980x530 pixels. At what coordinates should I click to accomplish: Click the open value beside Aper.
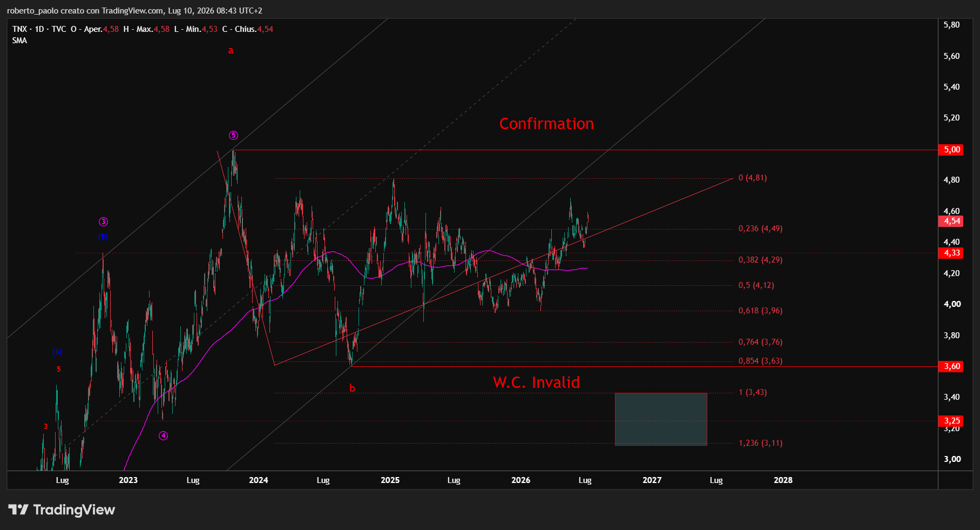point(111,29)
